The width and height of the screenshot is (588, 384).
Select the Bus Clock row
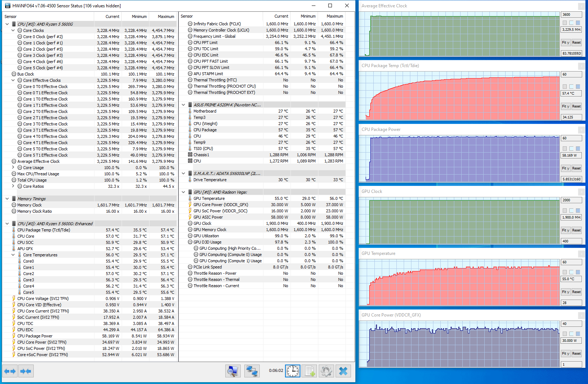89,74
